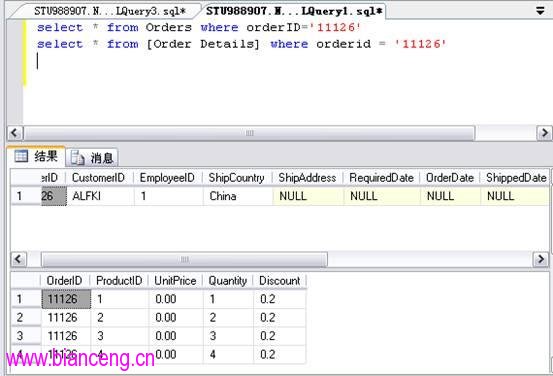The image size is (553, 376).
Task: Click the RequiredDate column header
Action: coord(382,178)
